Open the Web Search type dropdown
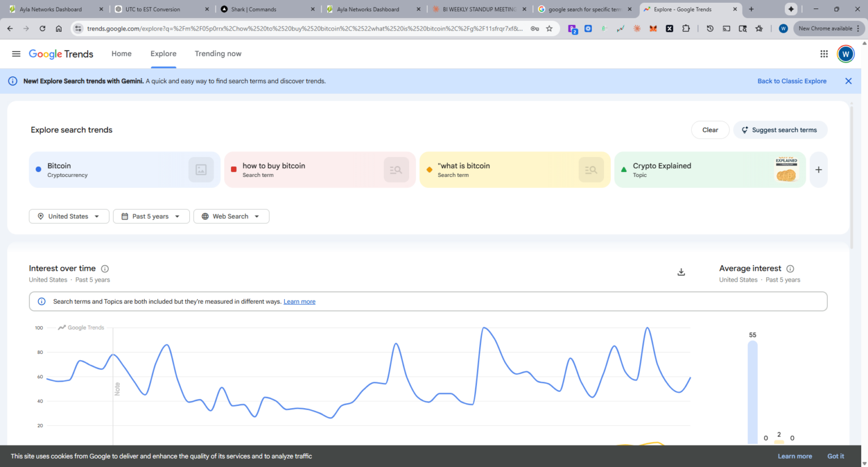868x467 pixels. click(x=231, y=217)
